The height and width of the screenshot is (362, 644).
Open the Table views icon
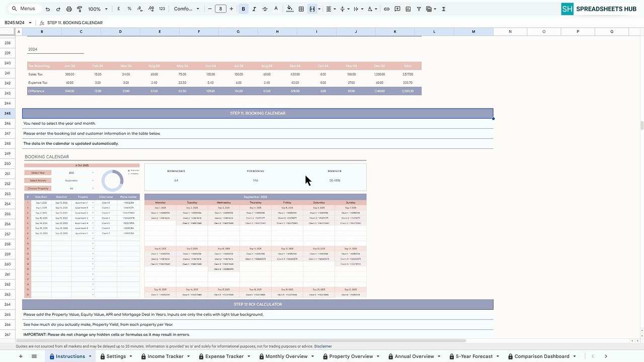click(431, 9)
